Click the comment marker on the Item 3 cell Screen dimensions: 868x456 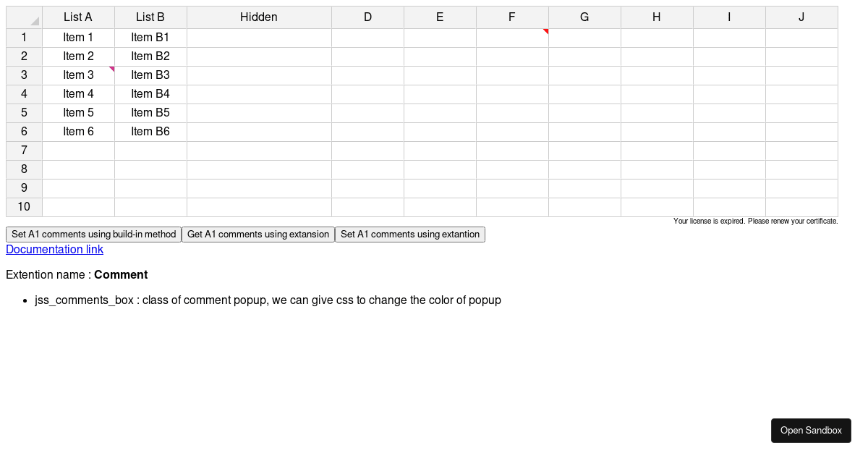(111, 69)
